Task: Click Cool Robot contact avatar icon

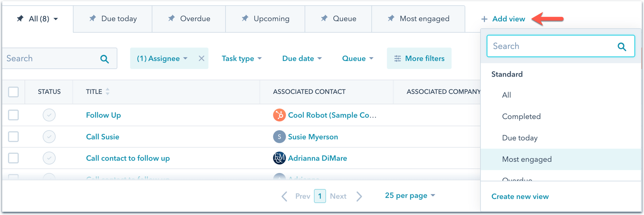Action: (279, 115)
